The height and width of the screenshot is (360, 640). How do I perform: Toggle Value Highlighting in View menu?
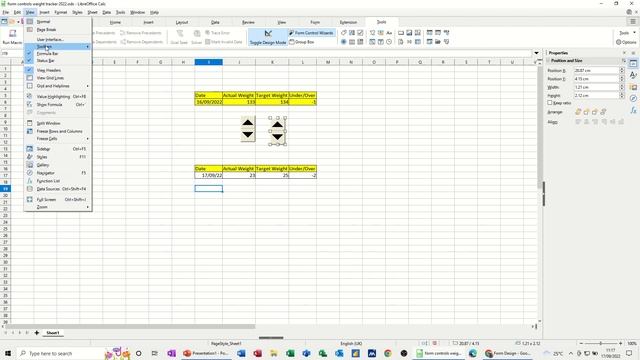click(58, 97)
